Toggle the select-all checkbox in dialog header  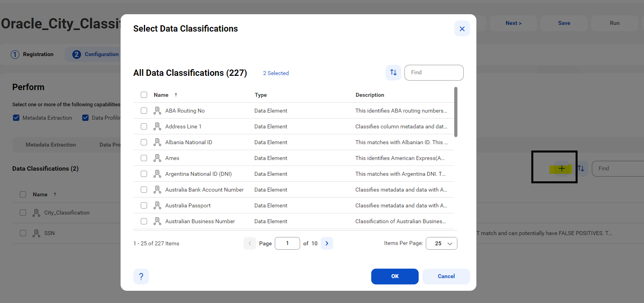tap(144, 95)
